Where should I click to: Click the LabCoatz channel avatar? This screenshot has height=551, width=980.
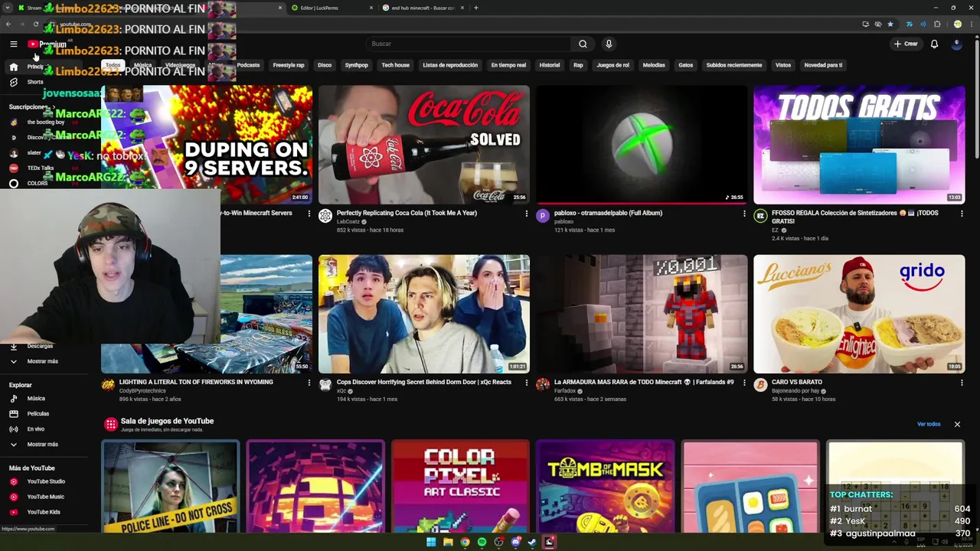[x=325, y=216]
